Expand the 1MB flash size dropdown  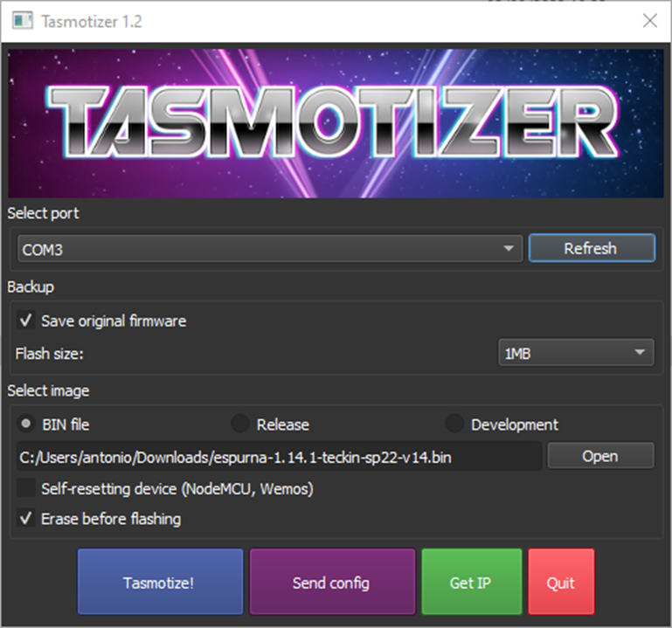[x=576, y=354]
